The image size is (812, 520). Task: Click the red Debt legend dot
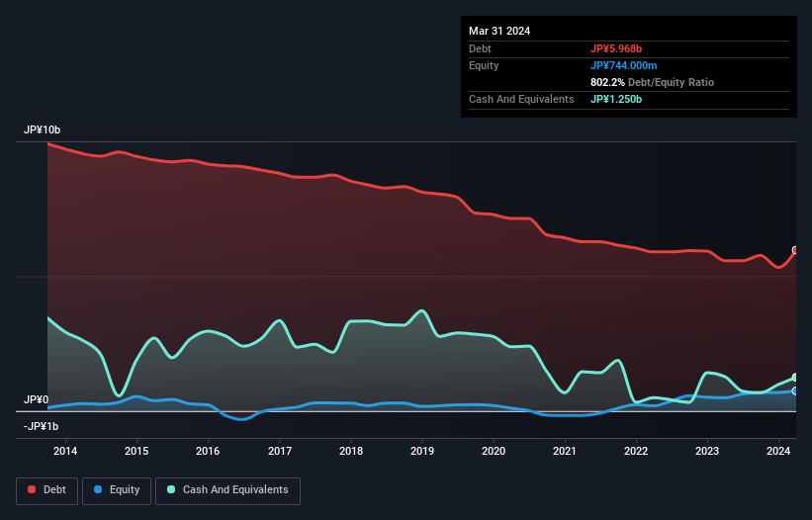(x=32, y=489)
